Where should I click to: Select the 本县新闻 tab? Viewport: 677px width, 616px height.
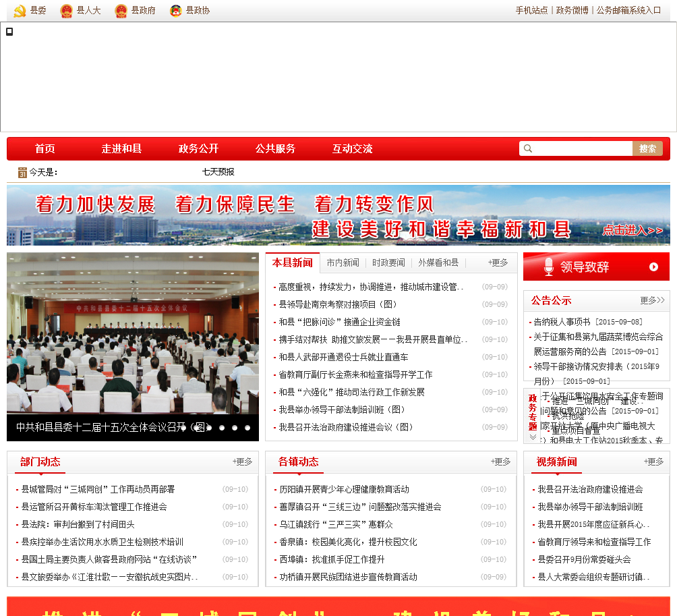coord(292,262)
